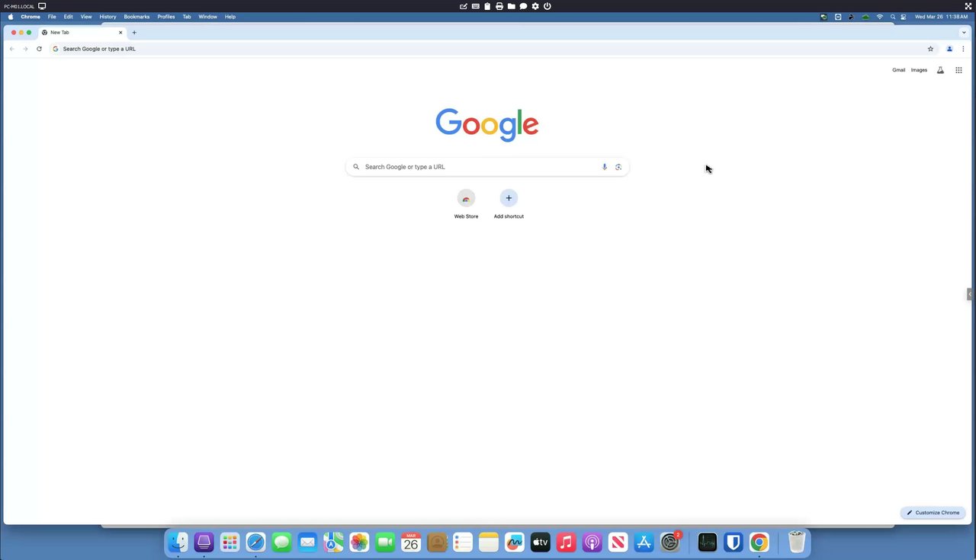
Task: Open App Store from the Dock
Action: point(644,542)
